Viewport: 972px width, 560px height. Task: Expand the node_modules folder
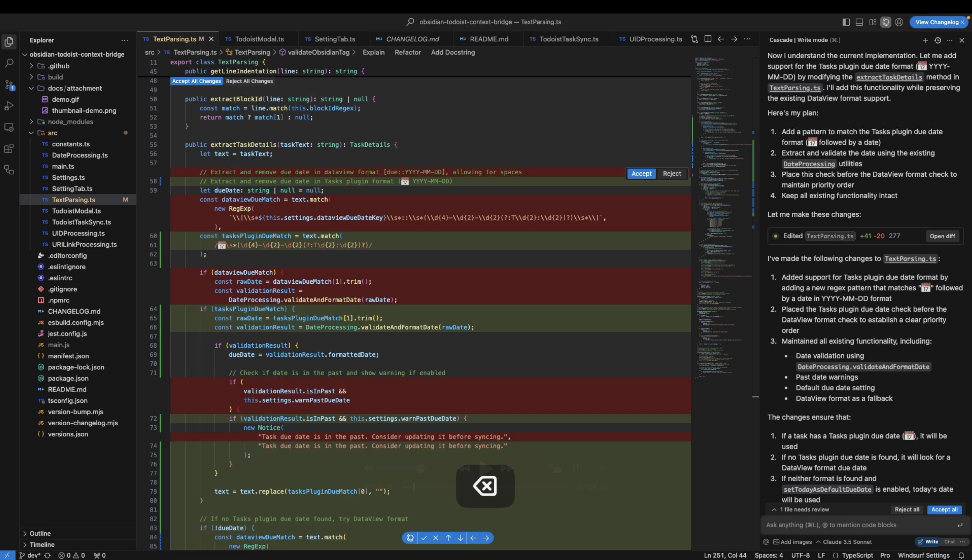(70, 121)
